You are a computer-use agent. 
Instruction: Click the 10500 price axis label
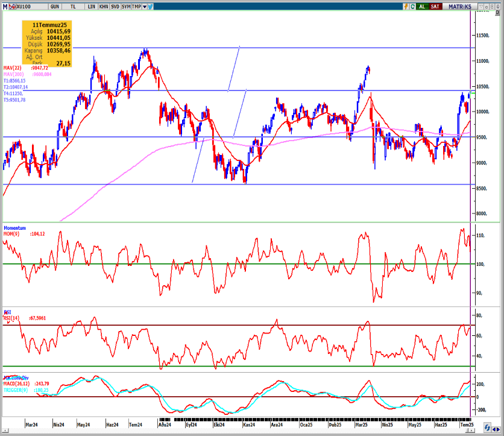pos(483,86)
